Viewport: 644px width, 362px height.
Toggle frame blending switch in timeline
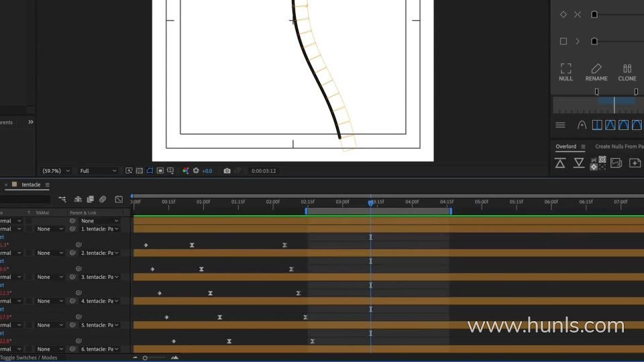click(x=90, y=200)
